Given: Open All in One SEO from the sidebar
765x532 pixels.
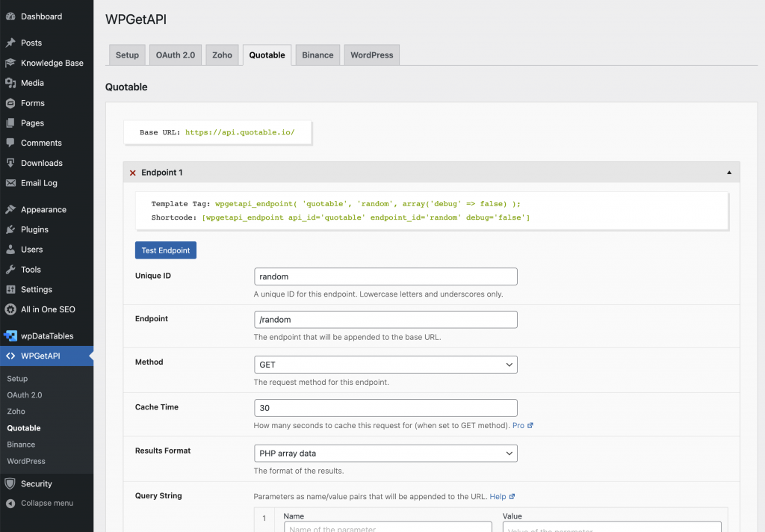Looking at the screenshot, I should (x=10, y=309).
